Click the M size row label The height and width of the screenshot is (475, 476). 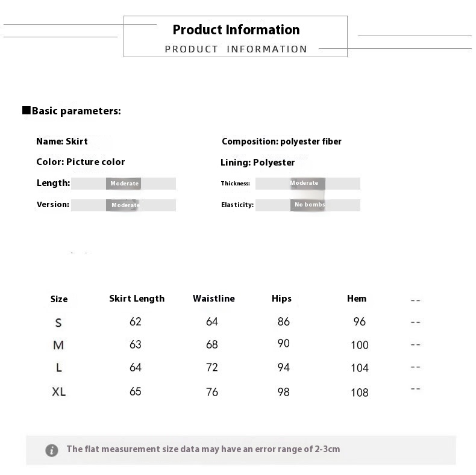point(58,345)
